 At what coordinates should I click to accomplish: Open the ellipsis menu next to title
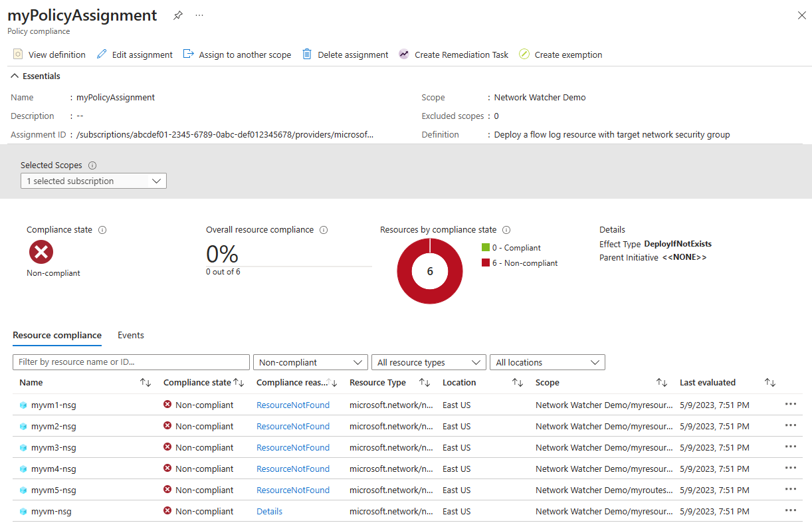click(x=199, y=15)
